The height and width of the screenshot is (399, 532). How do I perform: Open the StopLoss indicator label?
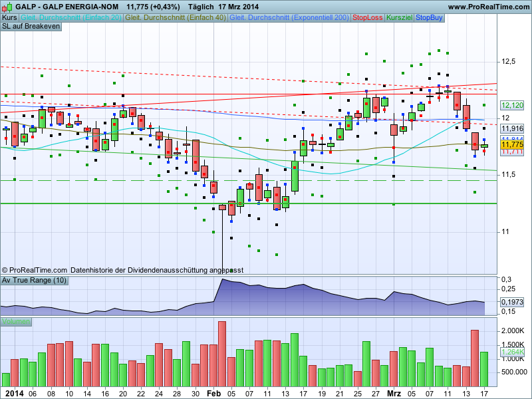click(x=368, y=18)
